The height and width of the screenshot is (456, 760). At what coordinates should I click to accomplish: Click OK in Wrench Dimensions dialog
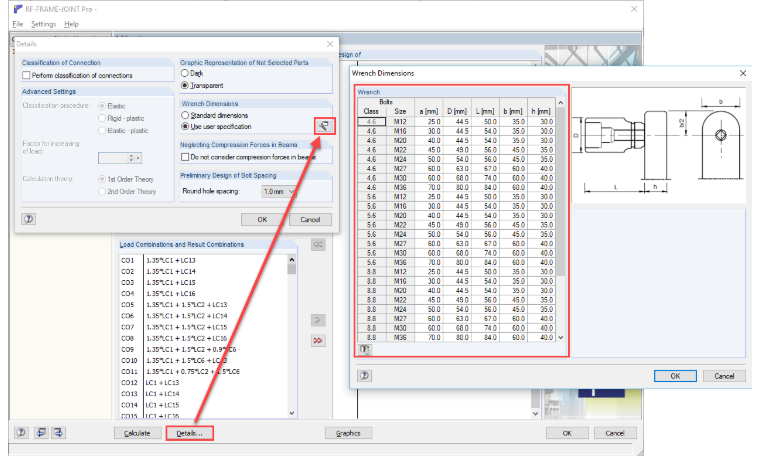pyautogui.click(x=675, y=376)
